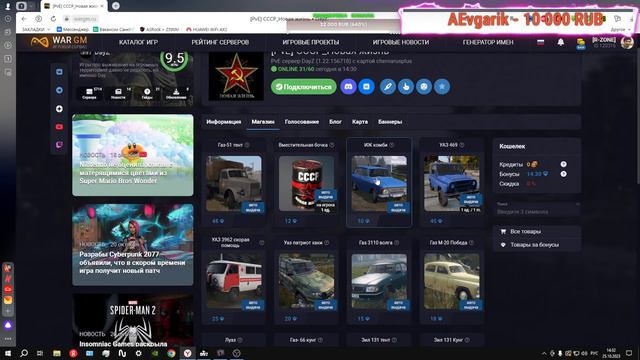Click the bonuses info icon in wallet
This screenshot has height=360, width=640.
563,174
